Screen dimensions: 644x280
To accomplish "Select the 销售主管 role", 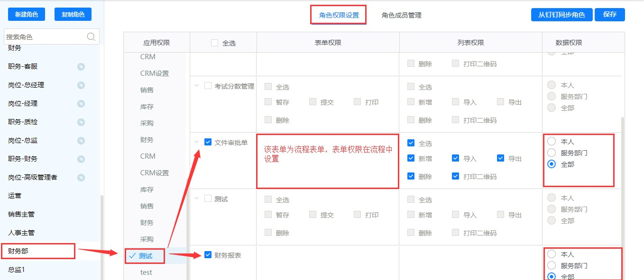I will click(21, 214).
